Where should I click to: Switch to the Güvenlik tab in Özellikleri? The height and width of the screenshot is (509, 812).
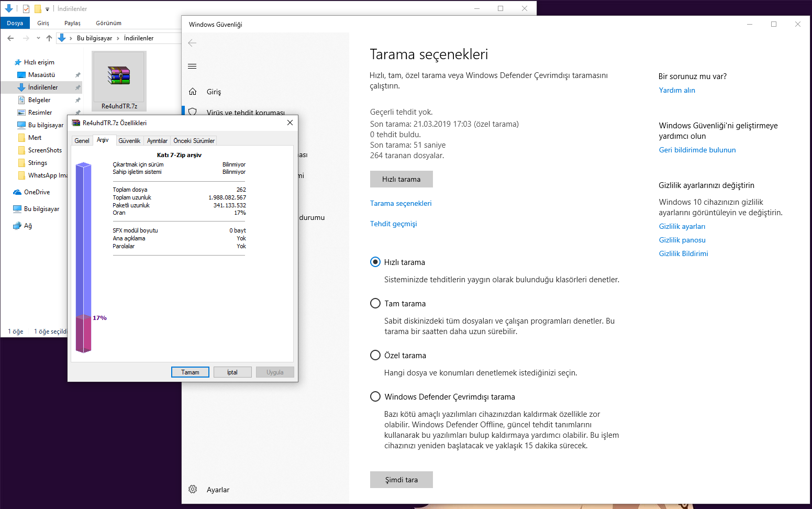[x=129, y=141]
